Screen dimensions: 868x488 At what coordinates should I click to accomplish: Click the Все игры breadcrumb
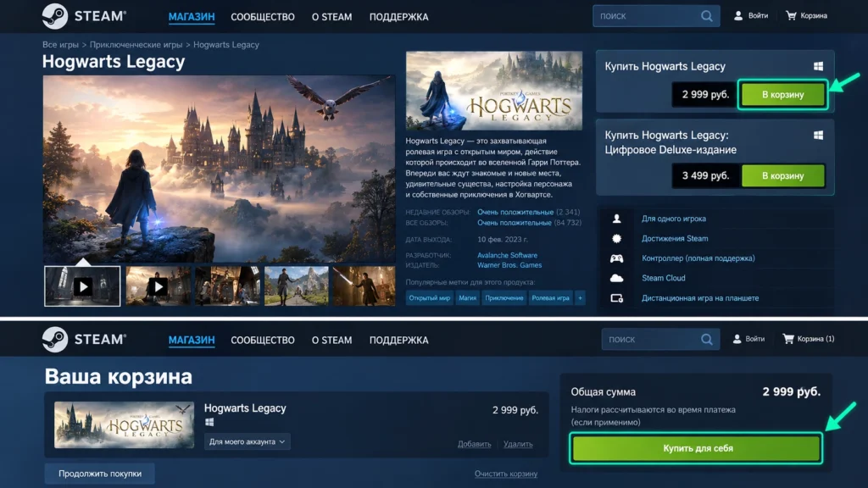coord(60,45)
